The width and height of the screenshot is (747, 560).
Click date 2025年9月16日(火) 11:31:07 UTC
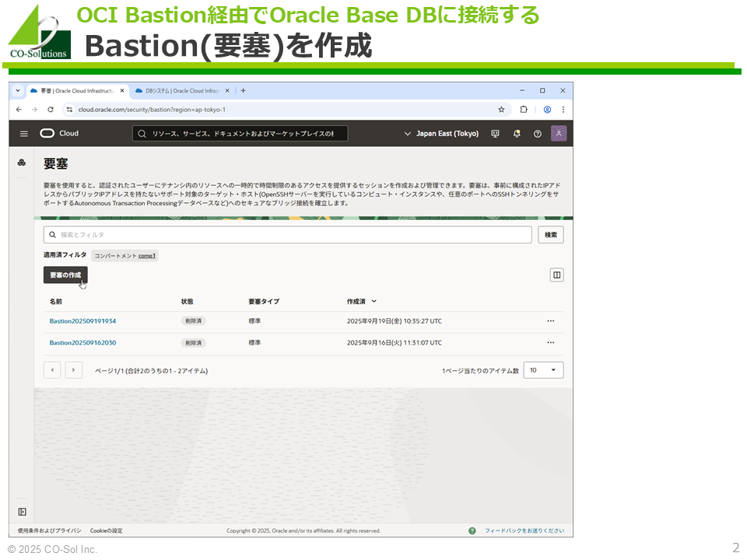395,343
